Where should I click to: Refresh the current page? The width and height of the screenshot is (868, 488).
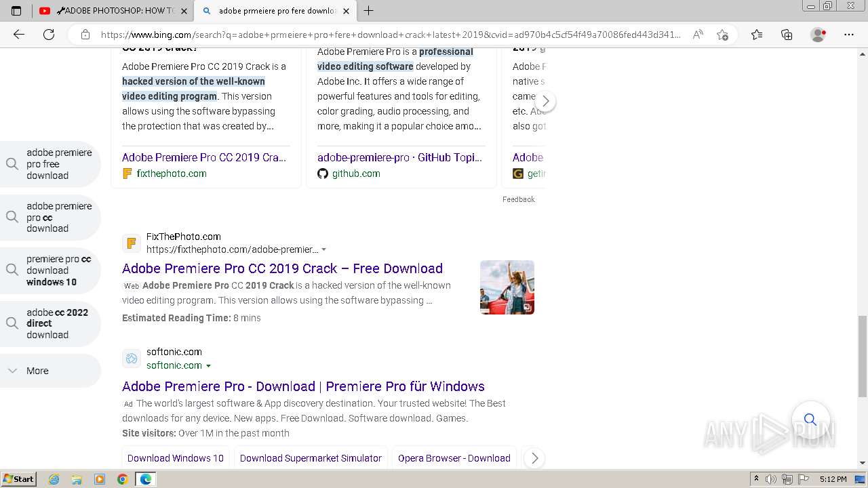click(x=49, y=35)
